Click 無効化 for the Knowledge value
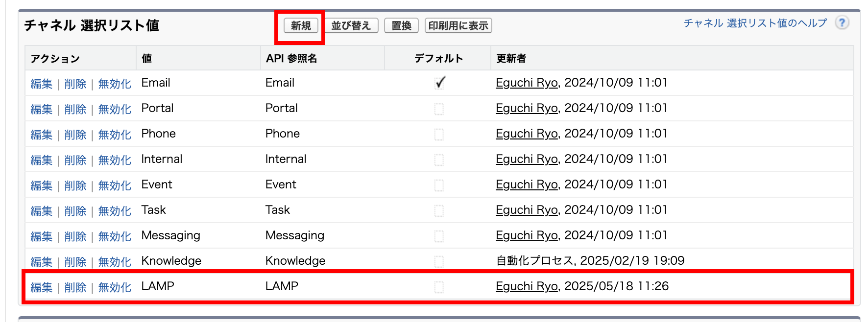 click(115, 262)
